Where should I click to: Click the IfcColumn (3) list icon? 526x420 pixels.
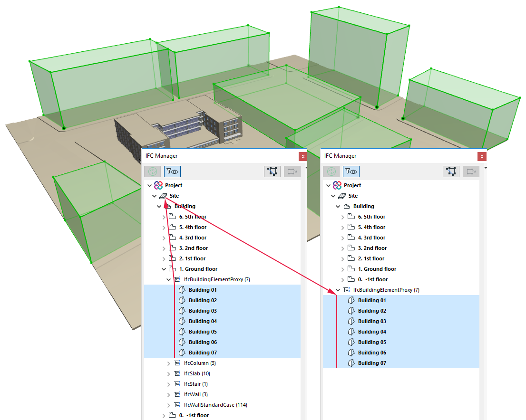click(177, 363)
